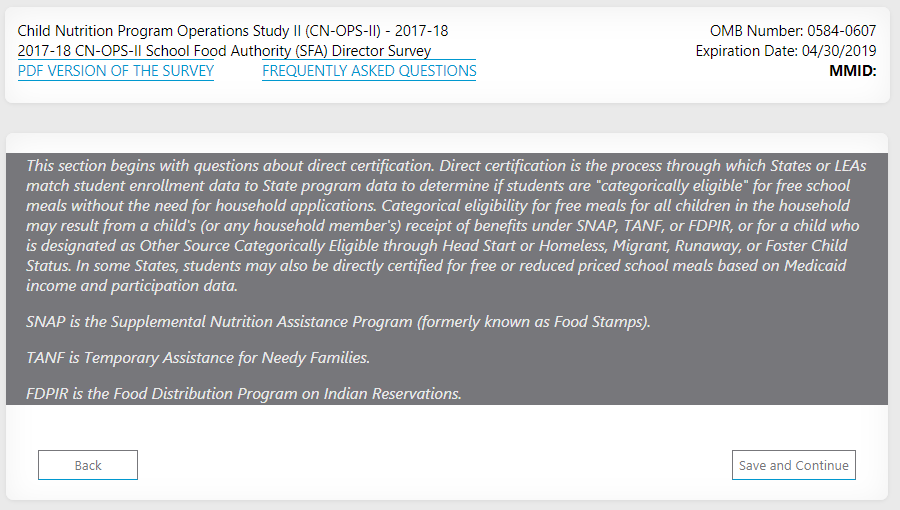Click the TANF definition sentence

[198, 358]
